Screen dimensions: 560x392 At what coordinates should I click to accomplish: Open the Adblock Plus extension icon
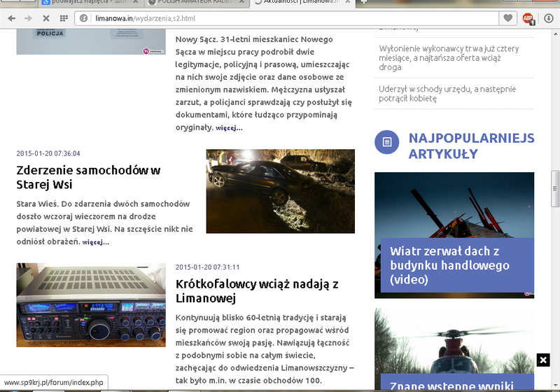[x=528, y=18]
